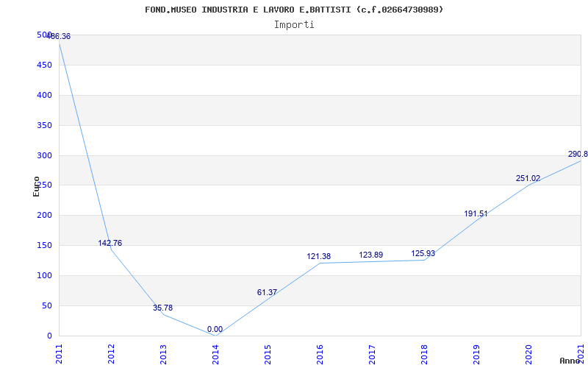Click the 'Euro' y-axis title
The image size is (588, 368).
point(36,186)
